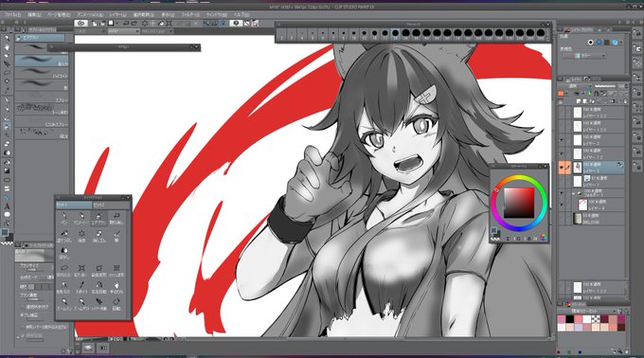Choose 手のひら hand in quick access panel
Screen dimensions: 644x358
coord(116,287)
